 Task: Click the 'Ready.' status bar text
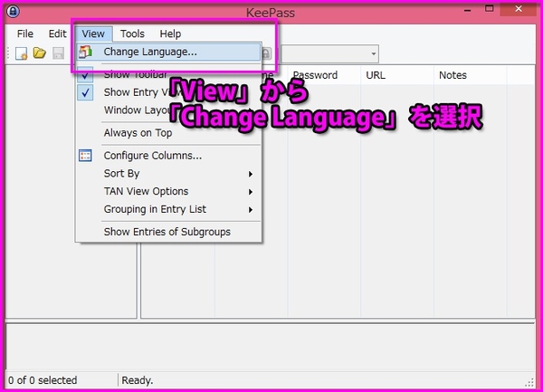click(x=138, y=380)
